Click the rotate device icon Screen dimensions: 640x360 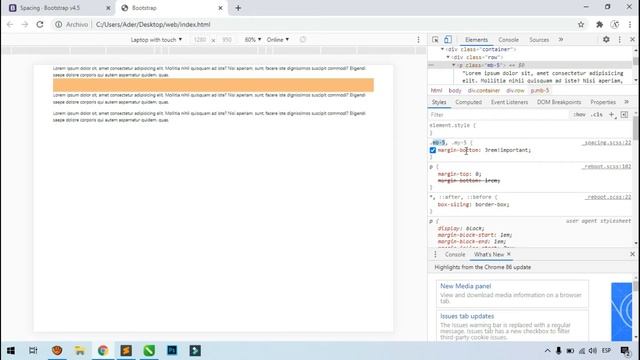click(302, 40)
